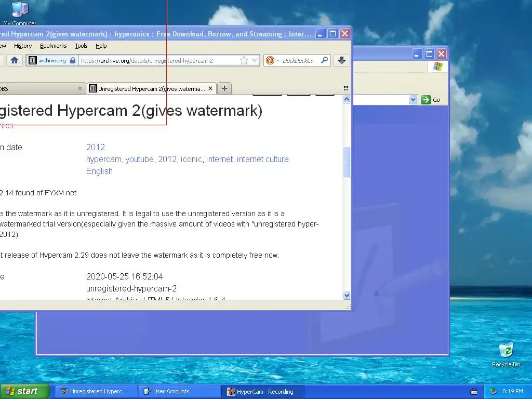
Task: Open the youtube topic link
Action: pos(139,159)
